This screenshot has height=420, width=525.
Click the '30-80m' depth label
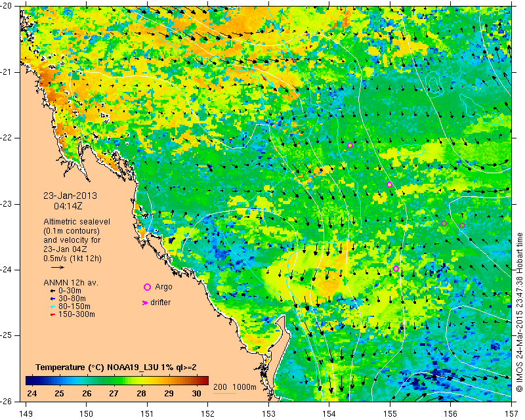(x=72, y=299)
